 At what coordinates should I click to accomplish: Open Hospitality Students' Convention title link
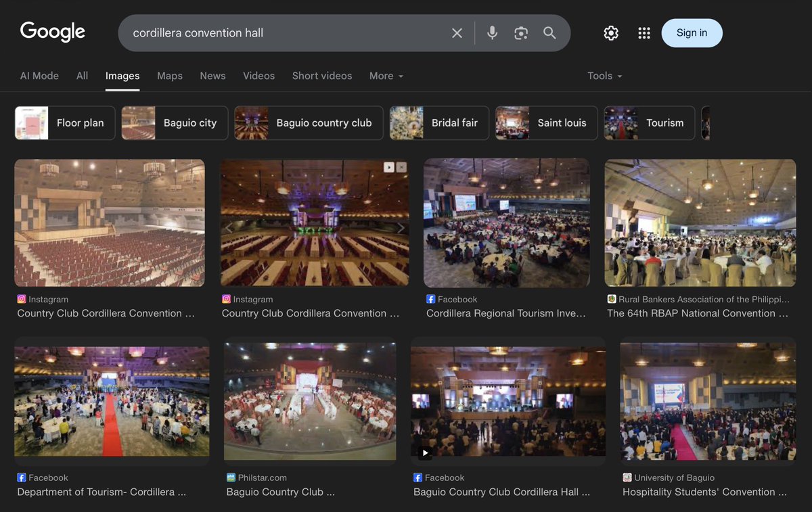(704, 492)
